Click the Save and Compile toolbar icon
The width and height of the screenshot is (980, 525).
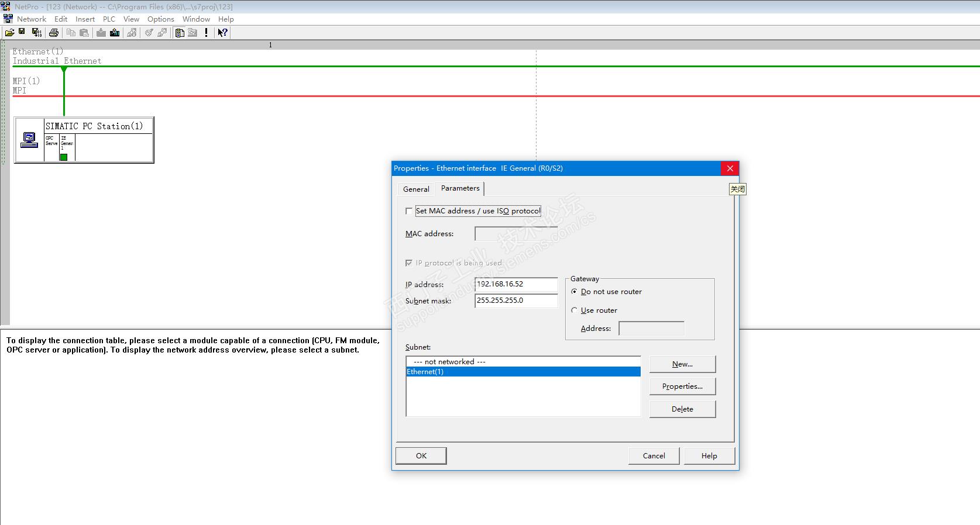pyautogui.click(x=36, y=33)
